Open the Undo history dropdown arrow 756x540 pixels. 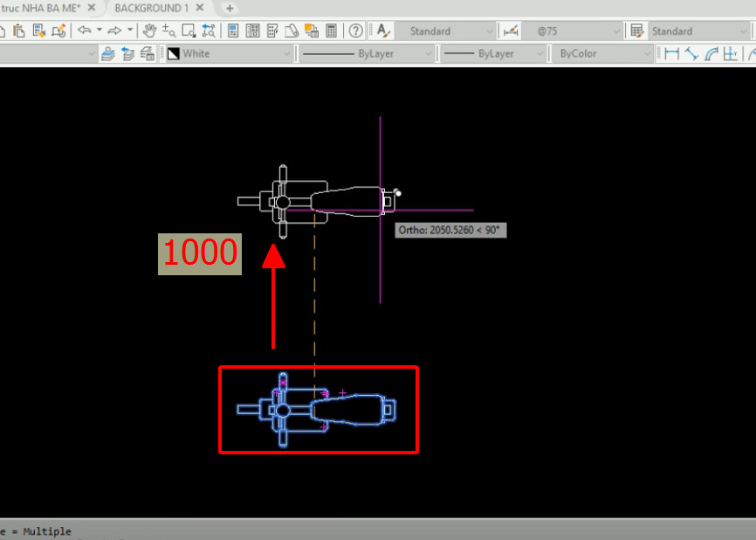pos(100,31)
